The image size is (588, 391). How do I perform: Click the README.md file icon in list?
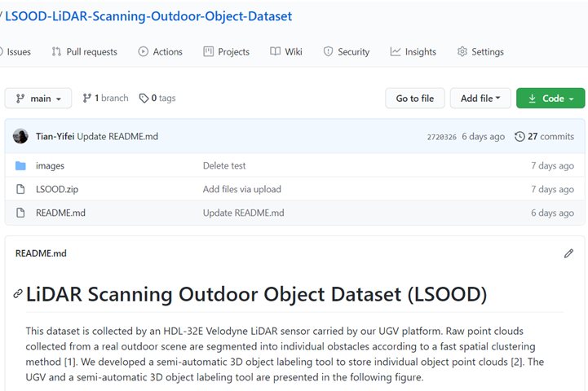[20, 213]
